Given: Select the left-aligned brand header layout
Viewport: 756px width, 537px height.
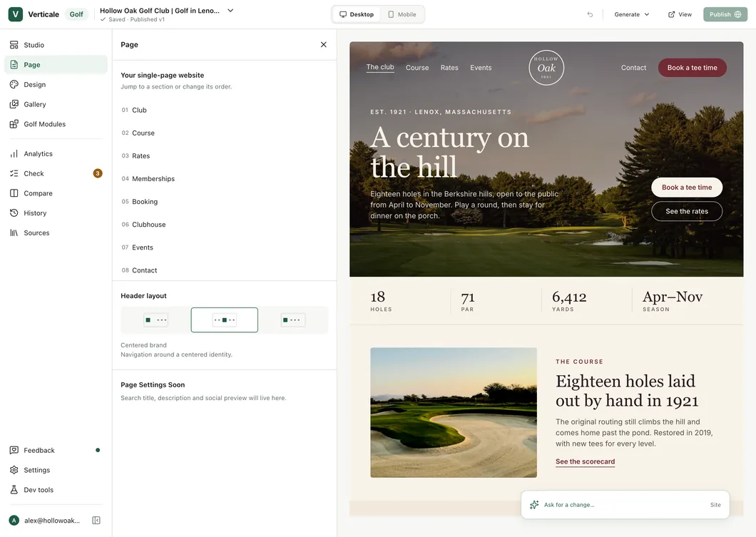Looking at the screenshot, I should click(155, 320).
